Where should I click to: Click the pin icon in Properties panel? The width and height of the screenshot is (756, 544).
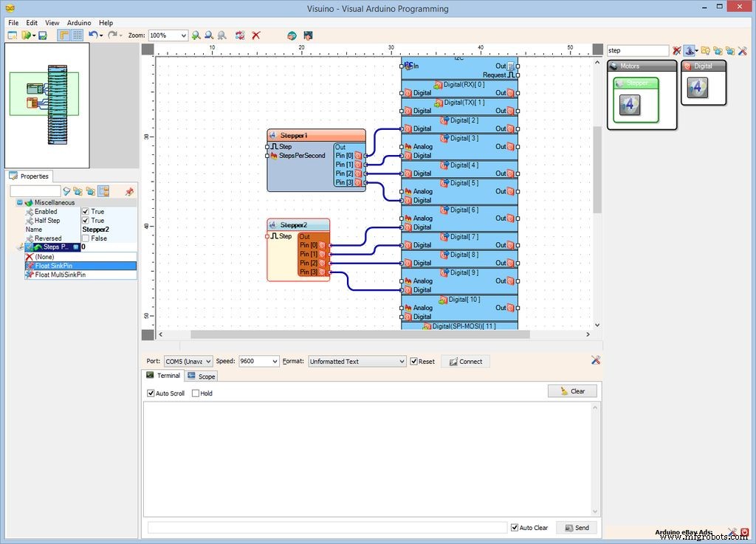point(129,191)
